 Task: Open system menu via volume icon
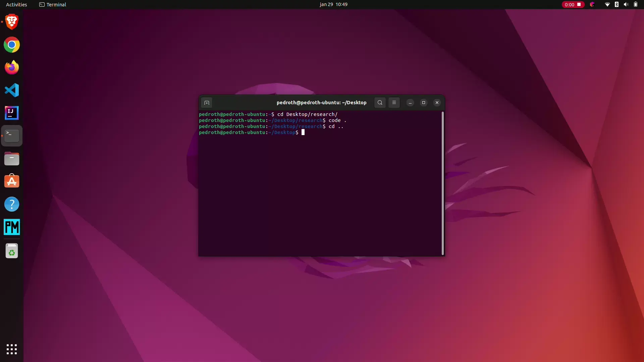click(626, 4)
